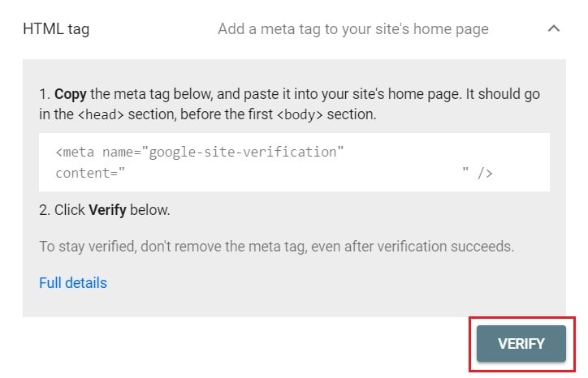Click the bold Verify word in step two
588x378 pixels.
pos(108,210)
